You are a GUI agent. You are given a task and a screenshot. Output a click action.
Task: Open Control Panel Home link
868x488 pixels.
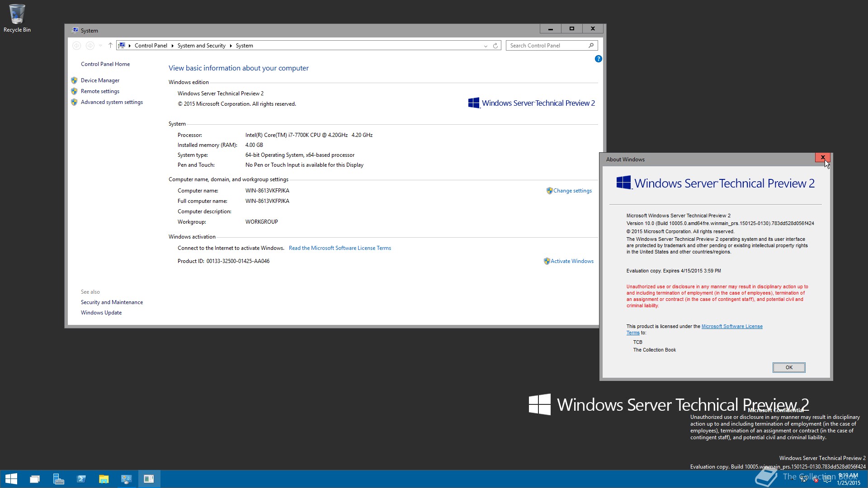[105, 64]
